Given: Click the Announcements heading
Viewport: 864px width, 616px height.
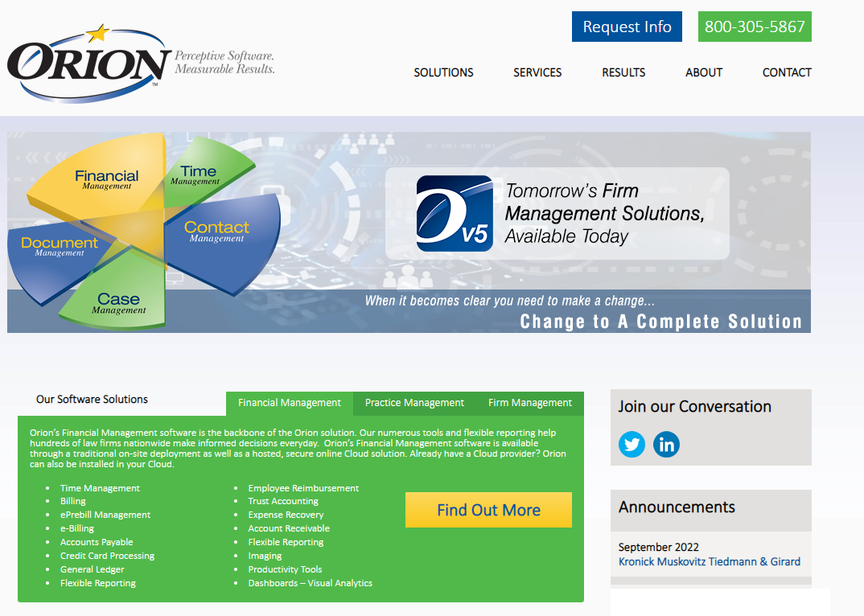Looking at the screenshot, I should coord(677,507).
